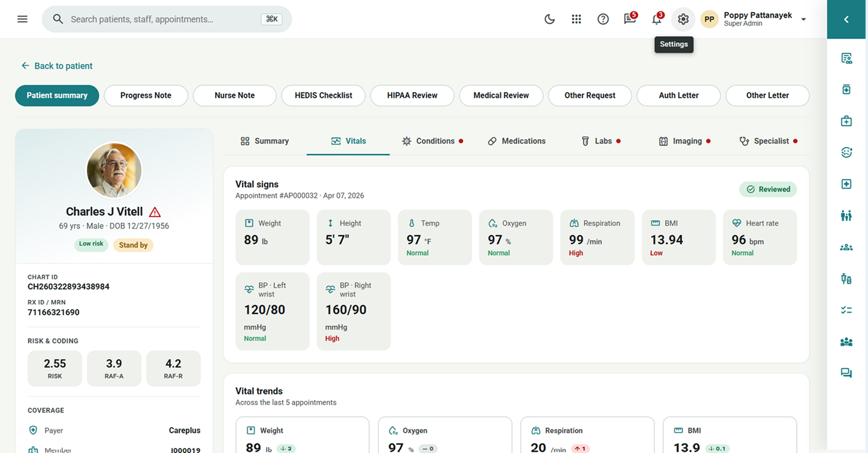The width and height of the screenshot is (868, 453).
Task: Open sidebar three-person group outline icon
Action: click(846, 248)
